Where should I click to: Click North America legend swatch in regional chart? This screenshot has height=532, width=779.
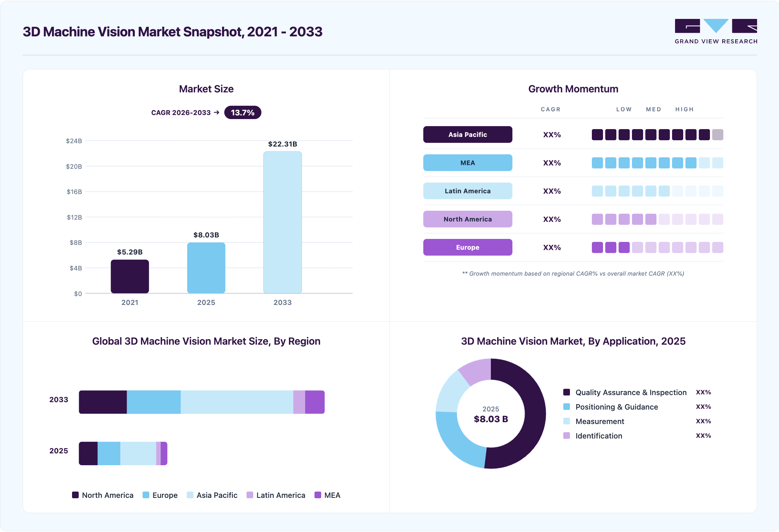(75, 495)
